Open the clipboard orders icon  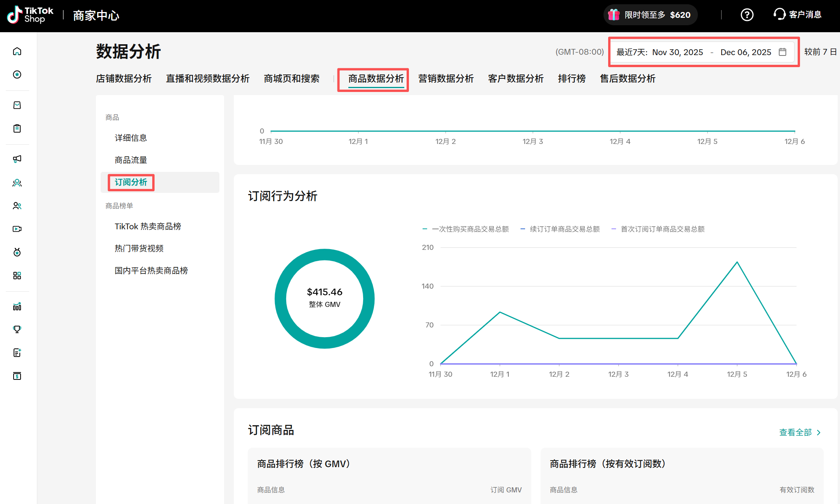17,128
